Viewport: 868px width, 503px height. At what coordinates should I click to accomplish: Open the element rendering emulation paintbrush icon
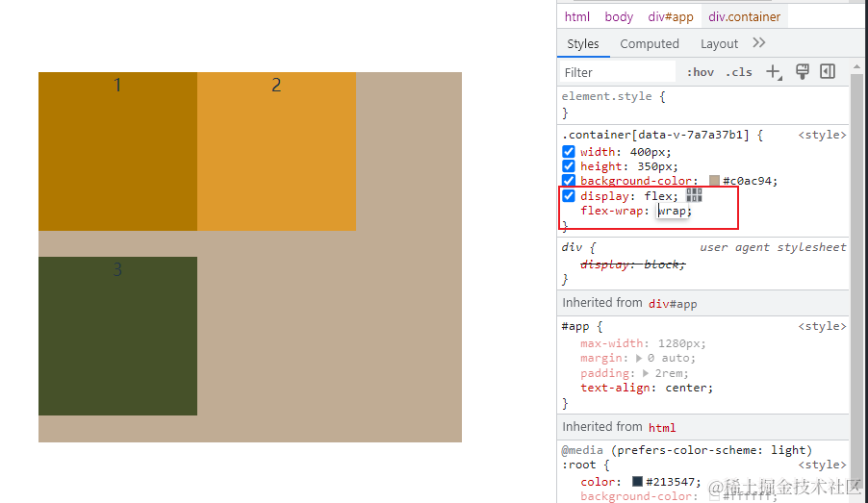(803, 71)
